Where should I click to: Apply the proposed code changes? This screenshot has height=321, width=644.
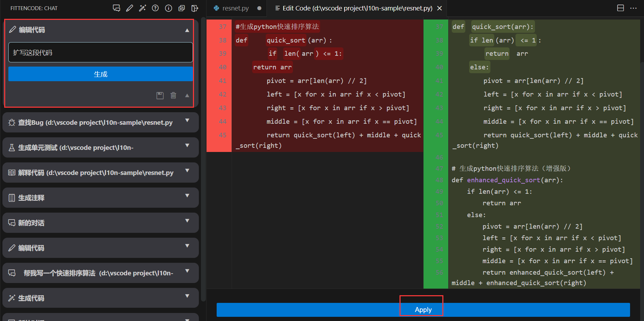coord(423,309)
